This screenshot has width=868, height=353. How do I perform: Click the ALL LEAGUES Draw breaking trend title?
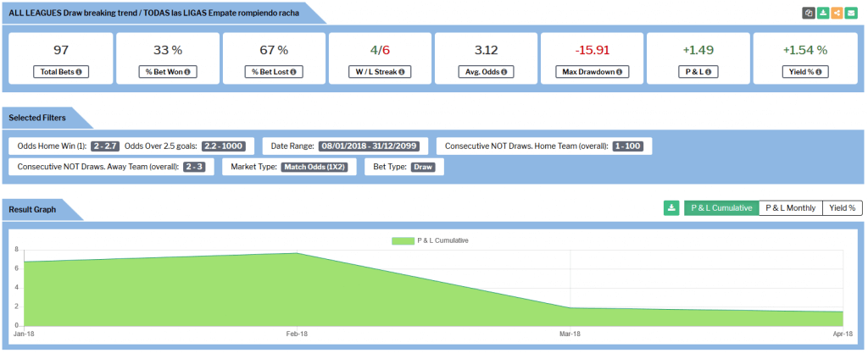click(x=154, y=13)
